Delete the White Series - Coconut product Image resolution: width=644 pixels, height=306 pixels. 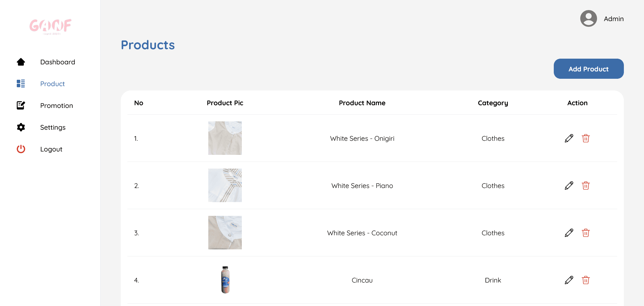click(x=586, y=233)
